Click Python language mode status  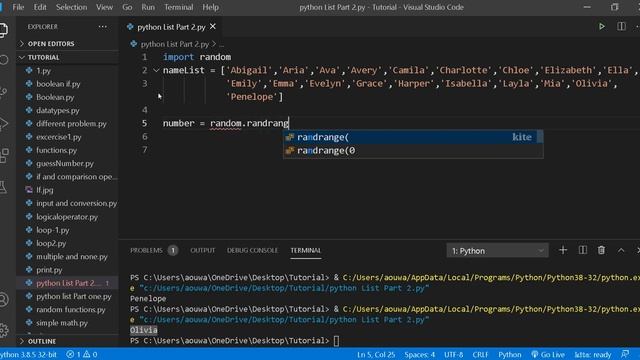(509, 354)
